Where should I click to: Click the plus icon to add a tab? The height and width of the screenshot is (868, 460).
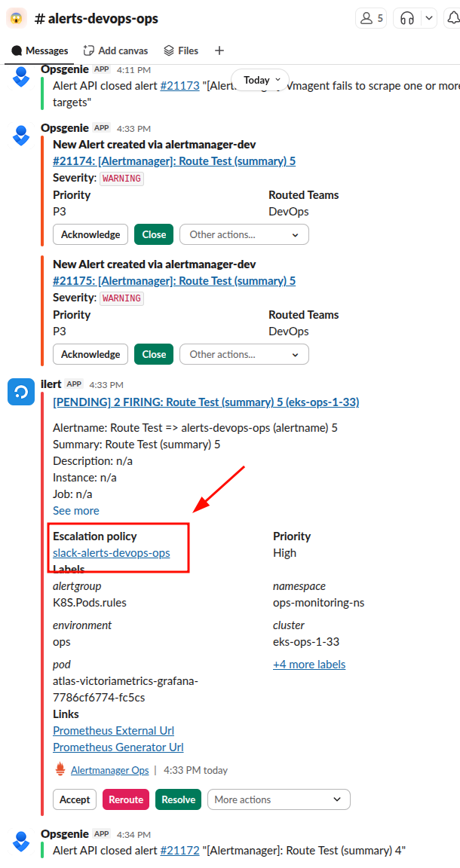point(219,50)
